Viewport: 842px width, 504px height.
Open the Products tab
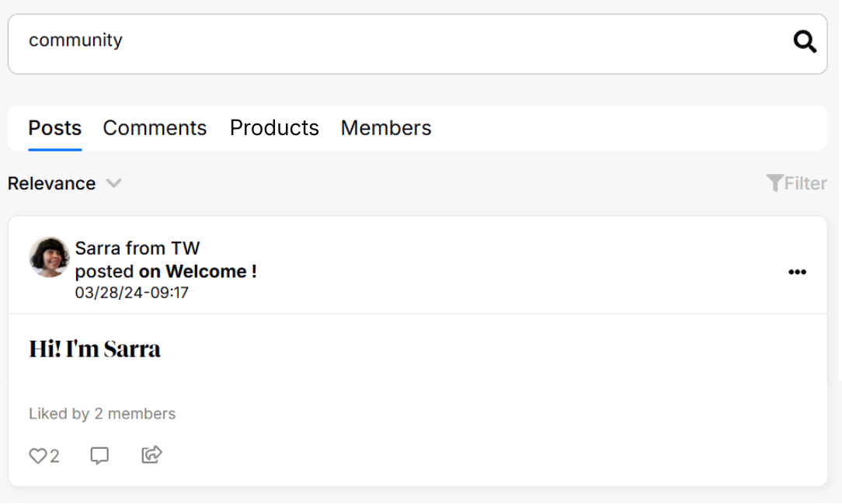point(274,128)
